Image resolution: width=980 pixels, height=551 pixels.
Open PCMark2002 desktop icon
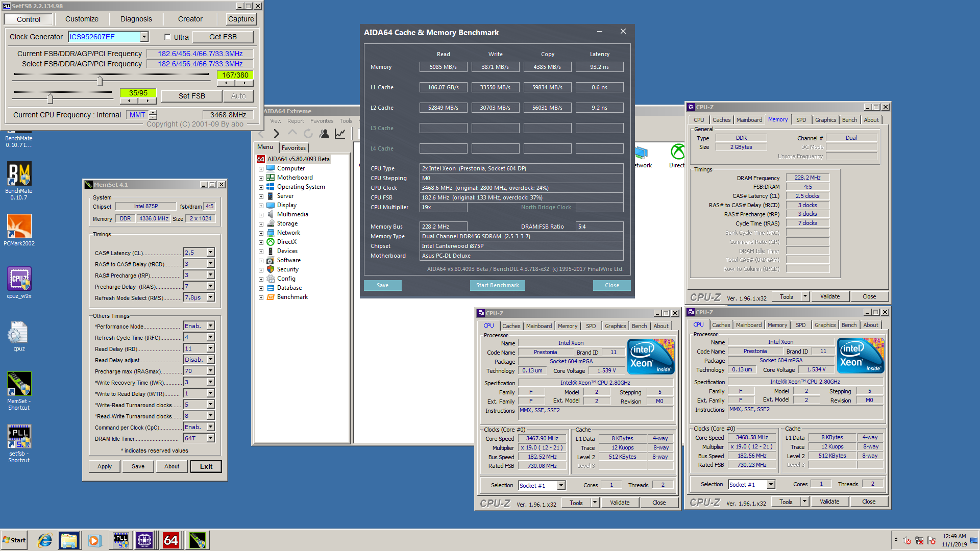(x=19, y=230)
